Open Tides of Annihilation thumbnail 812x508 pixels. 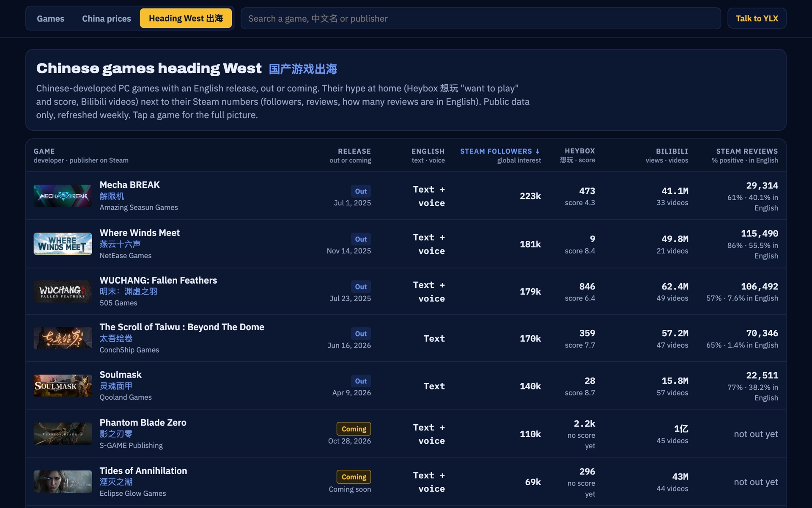63,481
